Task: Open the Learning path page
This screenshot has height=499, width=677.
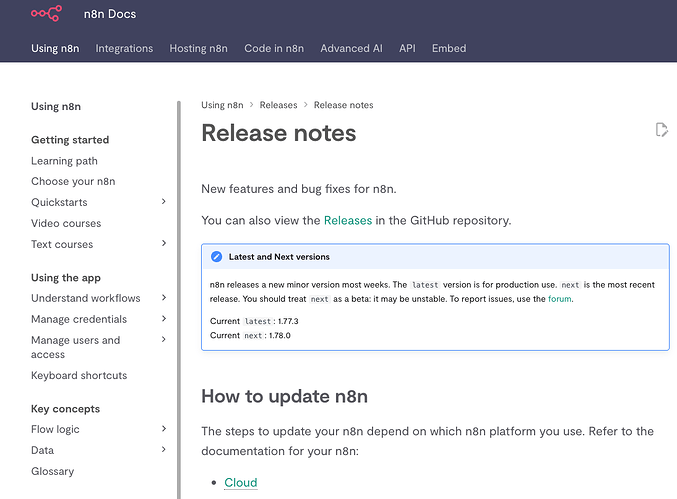Action: [64, 161]
